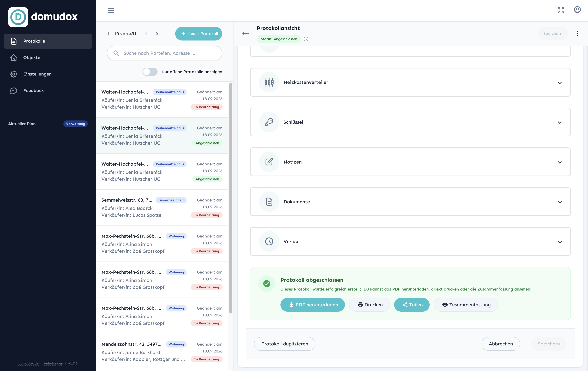
Task: Open Objekte in the sidebar
Action: click(48, 58)
